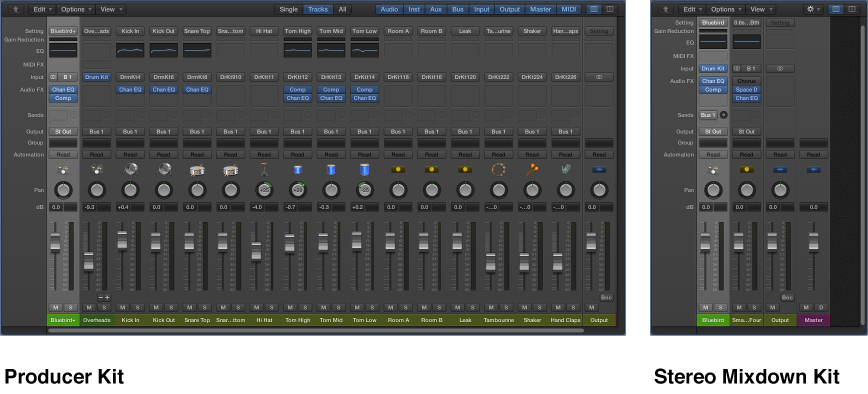Switch to the Single mixer view
The width and height of the screenshot is (868, 394).
click(x=288, y=9)
